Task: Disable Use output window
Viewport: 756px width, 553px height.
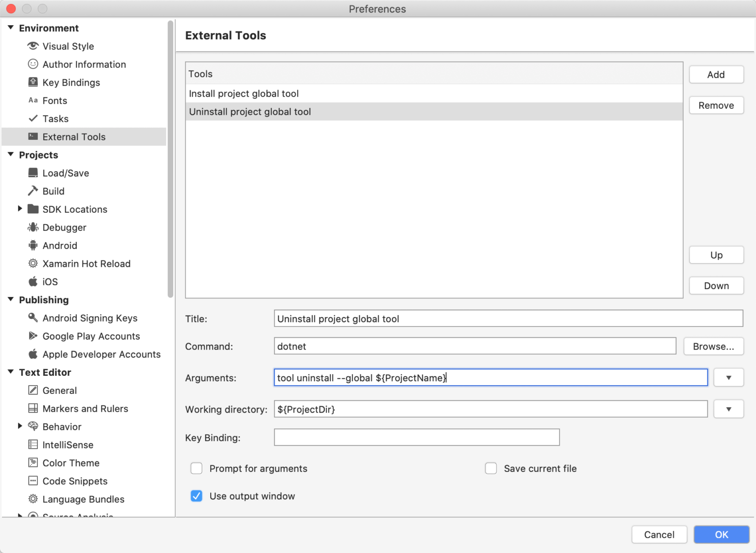Action: (196, 496)
